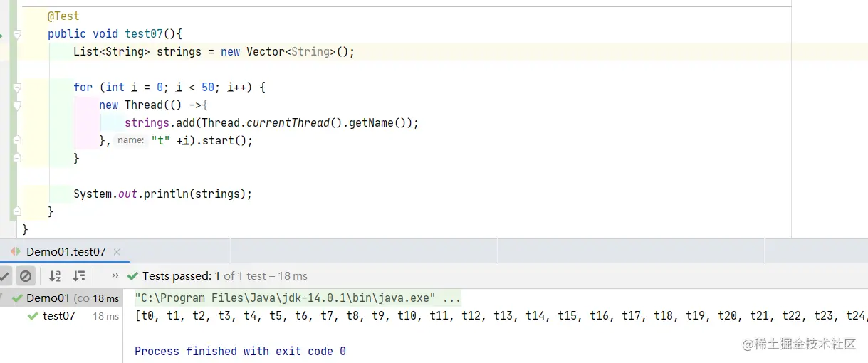Click fold end marker below the start() line

click(17, 159)
